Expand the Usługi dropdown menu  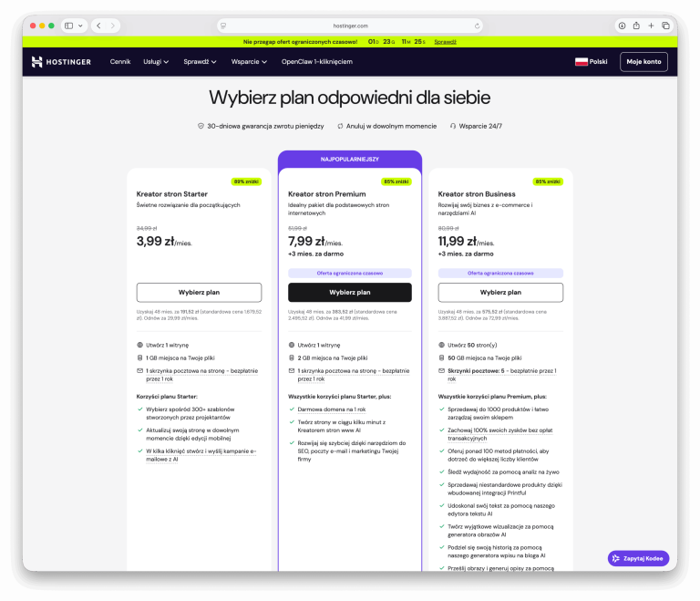[x=156, y=62]
